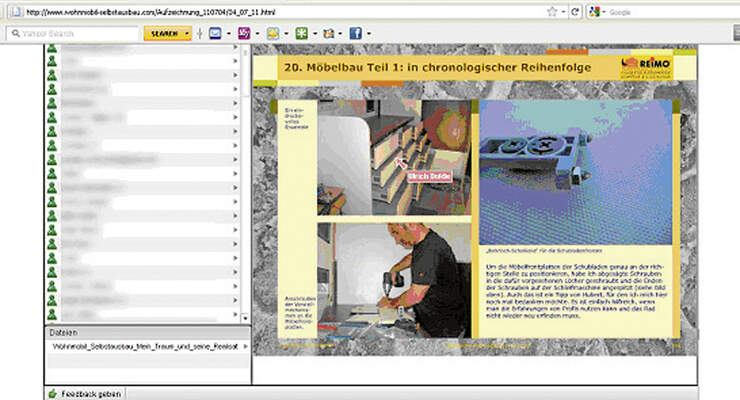Click the REIMO logo on the slide
Viewport: 740px width, 400px height.
tap(646, 68)
